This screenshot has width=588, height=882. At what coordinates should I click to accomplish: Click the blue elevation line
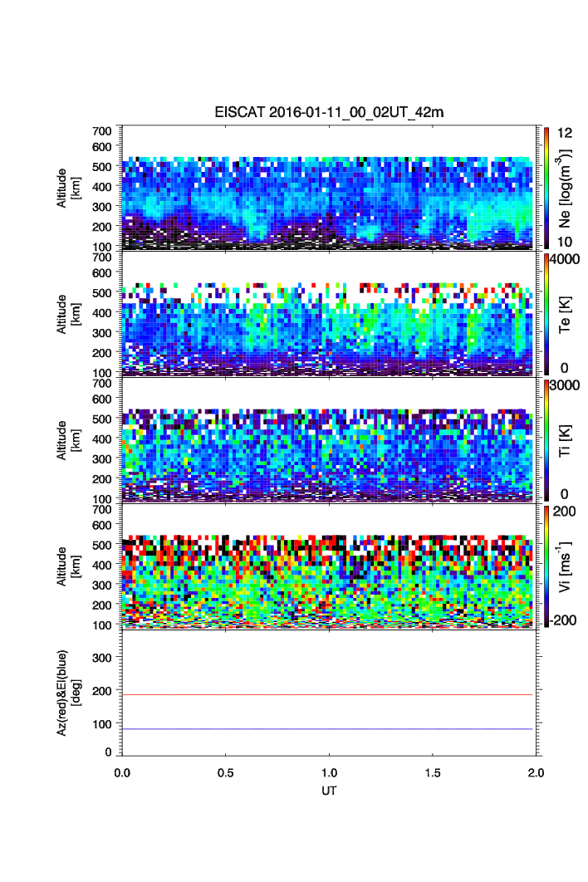pos(329,729)
